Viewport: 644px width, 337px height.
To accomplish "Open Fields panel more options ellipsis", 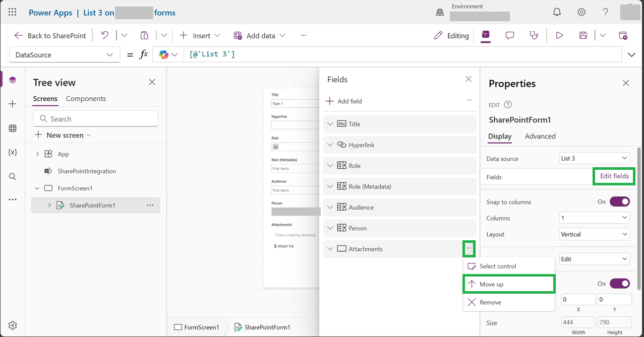I will coord(470,101).
